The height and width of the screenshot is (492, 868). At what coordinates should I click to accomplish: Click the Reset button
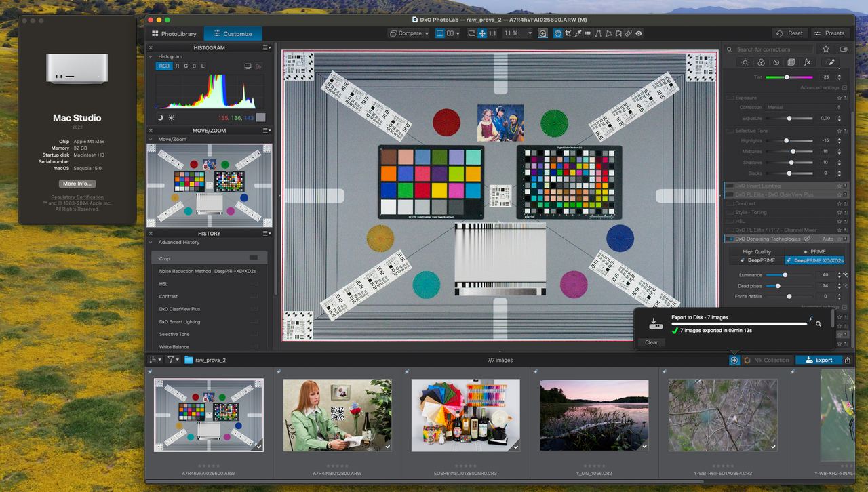(x=790, y=33)
